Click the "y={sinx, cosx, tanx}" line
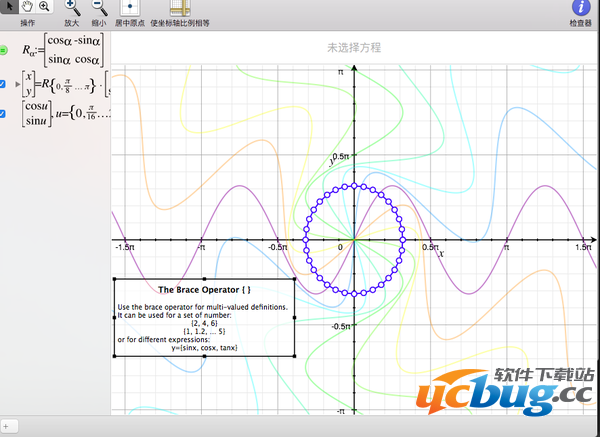 tap(204, 348)
